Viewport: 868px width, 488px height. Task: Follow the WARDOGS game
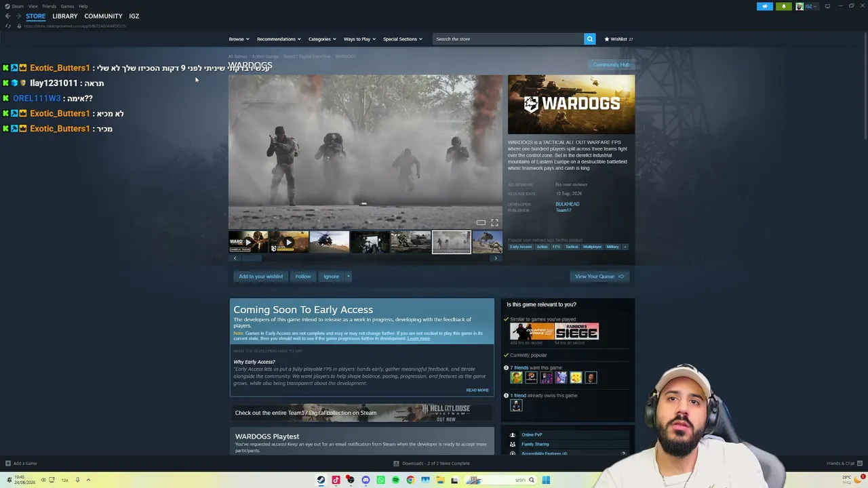click(303, 277)
